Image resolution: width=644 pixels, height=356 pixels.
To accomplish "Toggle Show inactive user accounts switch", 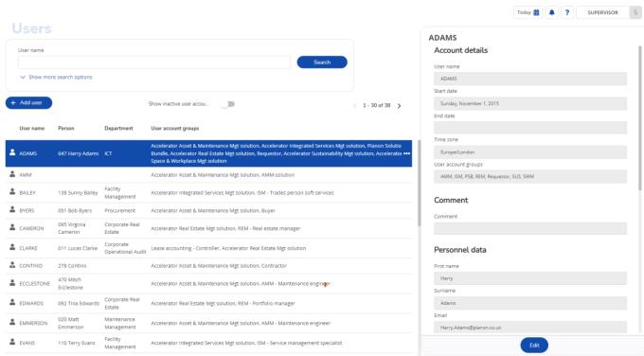I will (228, 104).
